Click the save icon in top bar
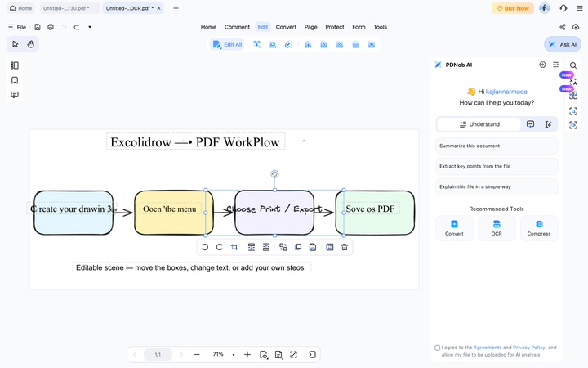Image resolution: width=588 pixels, height=368 pixels. click(38, 27)
